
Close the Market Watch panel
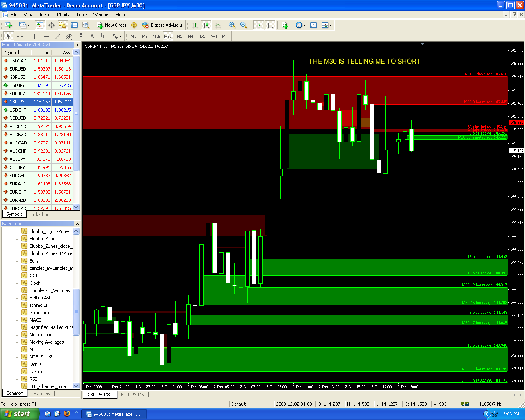point(77,45)
